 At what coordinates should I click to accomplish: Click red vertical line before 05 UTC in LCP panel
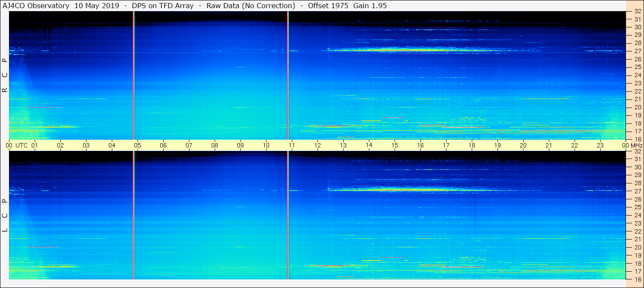[134, 215]
